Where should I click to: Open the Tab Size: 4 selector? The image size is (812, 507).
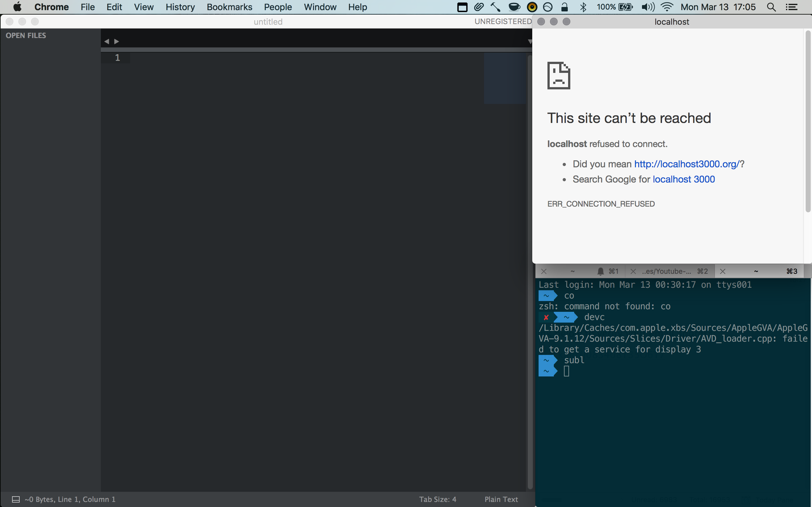coord(437,499)
